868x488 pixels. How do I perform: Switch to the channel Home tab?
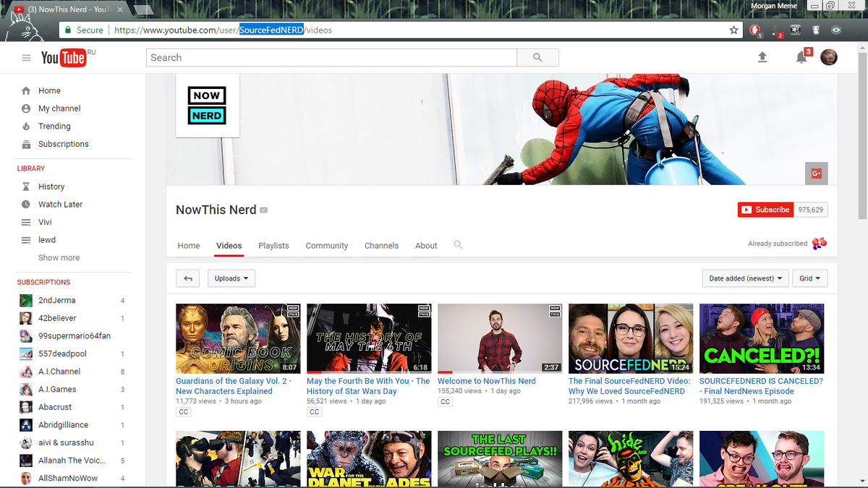click(x=189, y=246)
